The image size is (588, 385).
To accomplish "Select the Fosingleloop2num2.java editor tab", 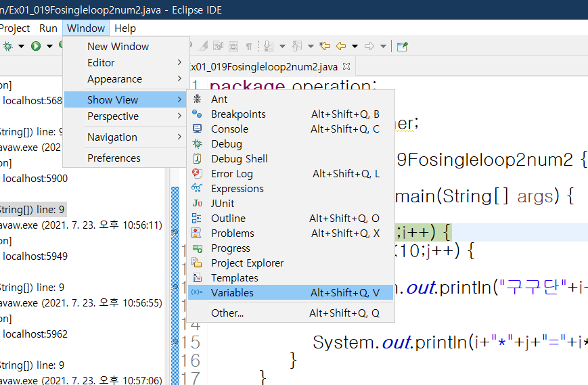I will point(264,67).
